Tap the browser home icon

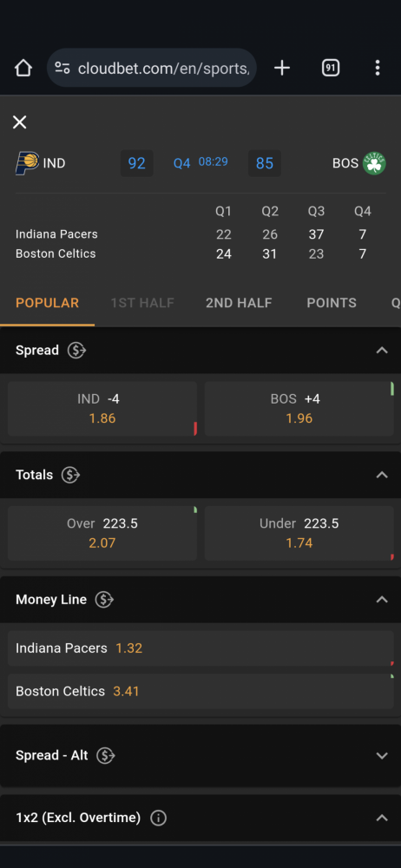point(23,68)
